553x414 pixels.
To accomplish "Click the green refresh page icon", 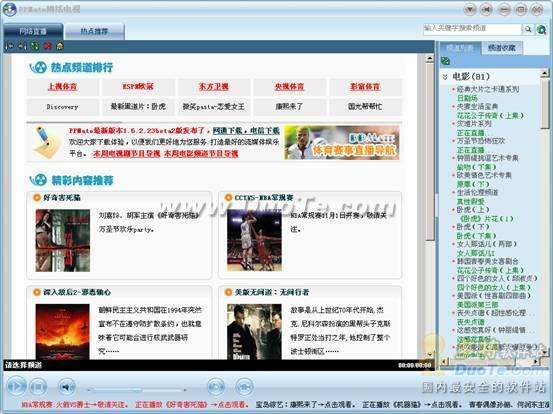I will click(x=35, y=46).
